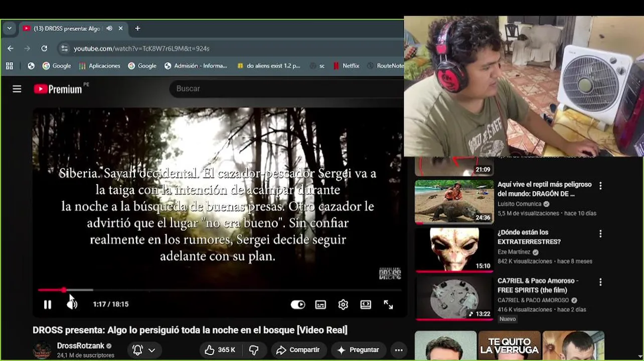
Task: Open the YouTube hamburger guide menu
Action: tap(17, 89)
